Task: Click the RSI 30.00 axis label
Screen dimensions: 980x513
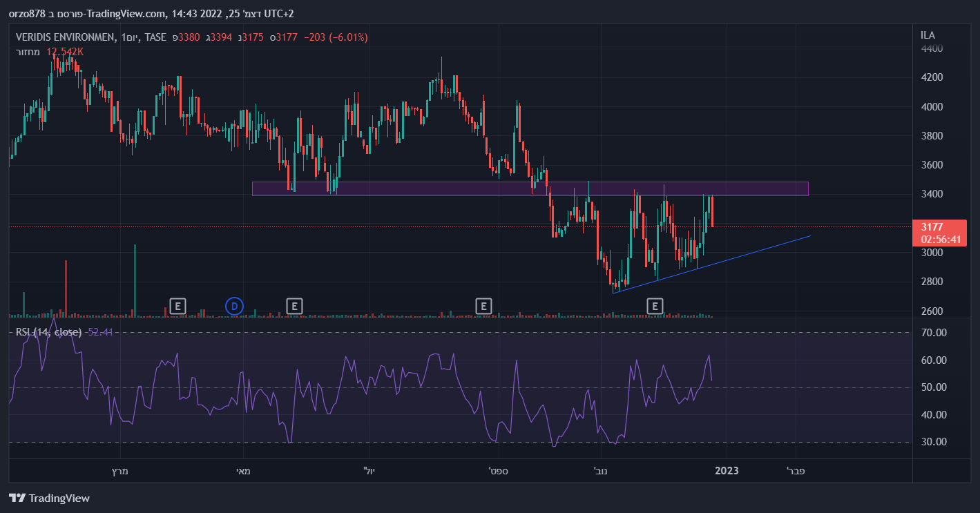Action: [x=934, y=442]
